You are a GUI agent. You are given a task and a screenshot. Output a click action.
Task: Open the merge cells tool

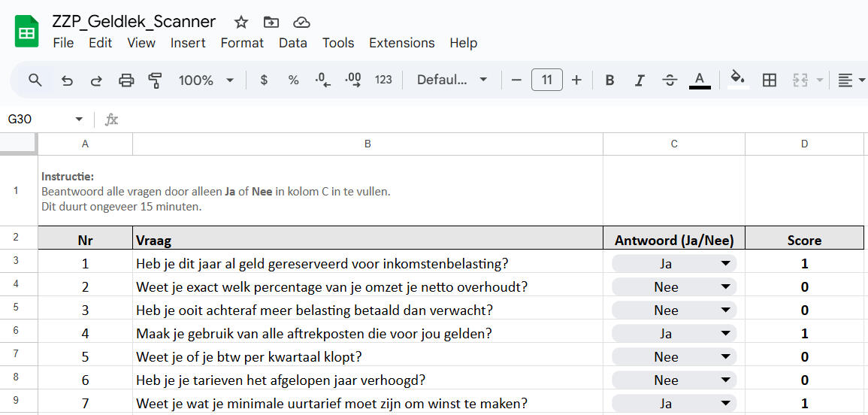tap(800, 80)
